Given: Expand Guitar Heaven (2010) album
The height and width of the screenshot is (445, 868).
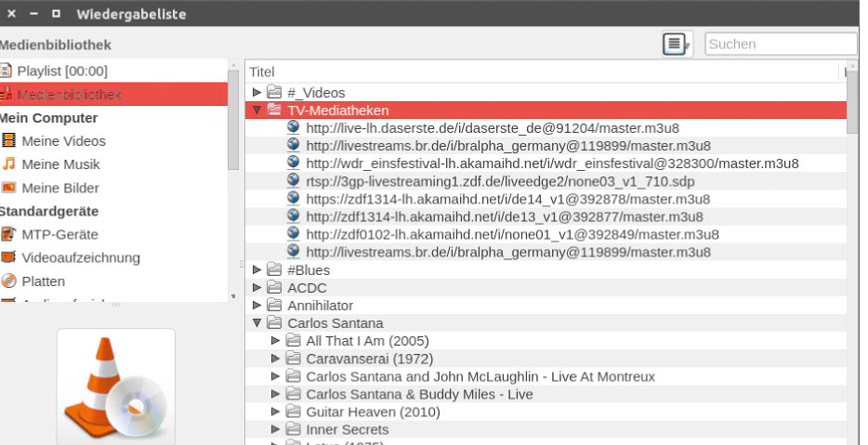Looking at the screenshot, I should pyautogui.click(x=275, y=412).
